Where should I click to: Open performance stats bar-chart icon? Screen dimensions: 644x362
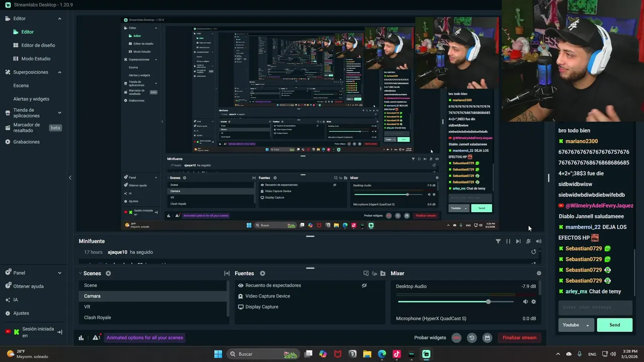pos(81,338)
